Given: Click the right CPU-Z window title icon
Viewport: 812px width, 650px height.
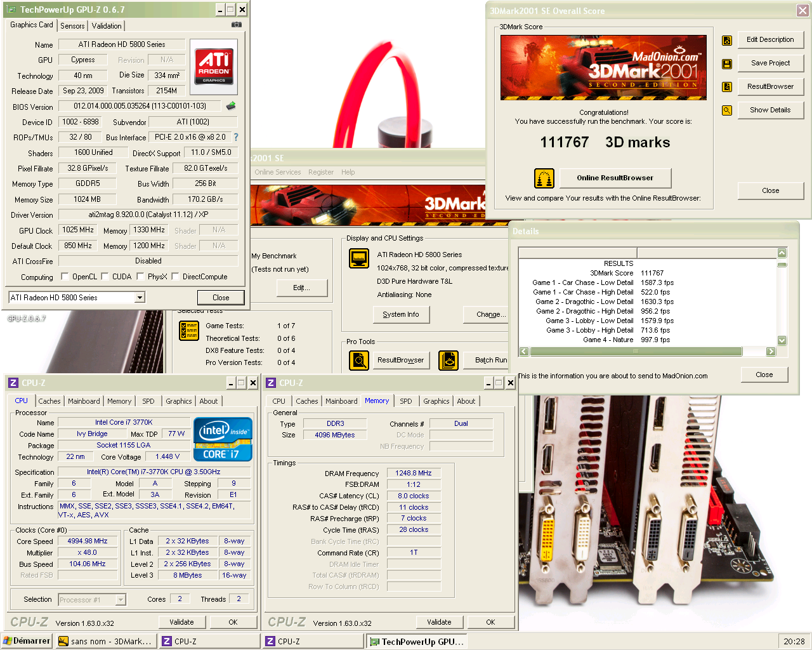Looking at the screenshot, I should [271, 383].
